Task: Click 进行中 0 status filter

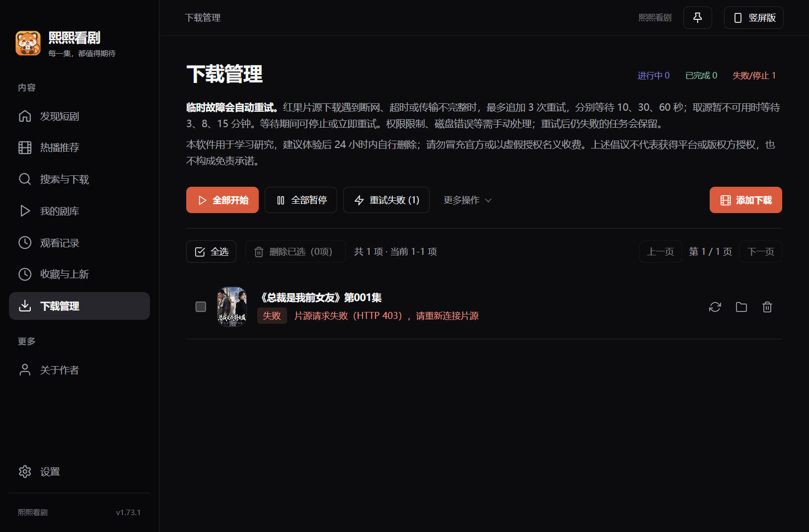Action: click(x=654, y=76)
